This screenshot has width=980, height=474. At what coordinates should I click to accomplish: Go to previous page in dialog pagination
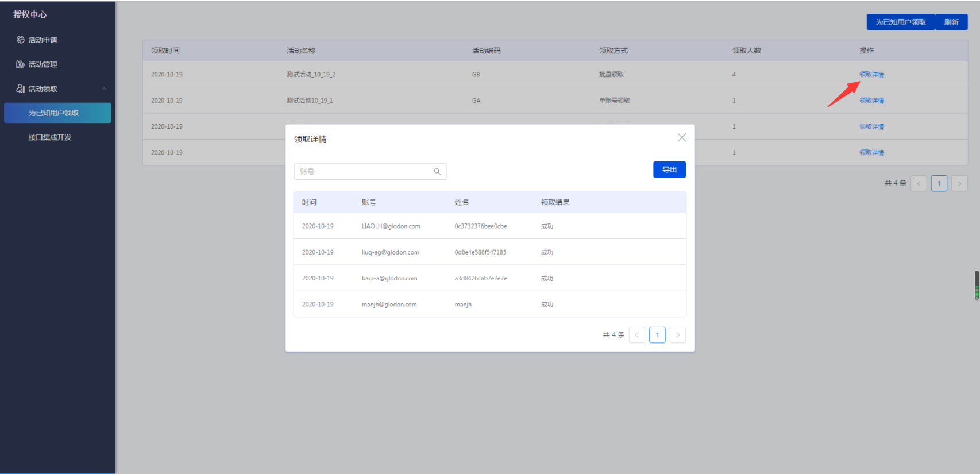[636, 335]
